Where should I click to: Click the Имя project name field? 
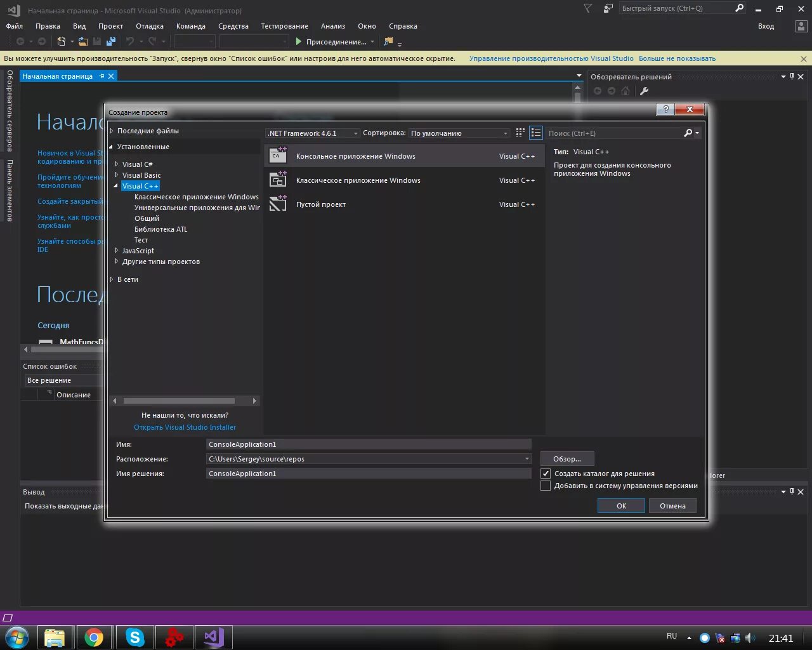pyautogui.click(x=369, y=444)
